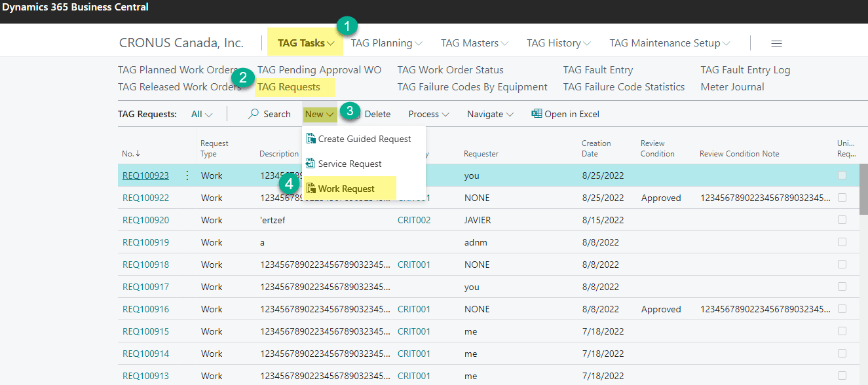Screen dimensions: 868x385
Task: Click Open in Excel button label
Action: (x=572, y=114)
